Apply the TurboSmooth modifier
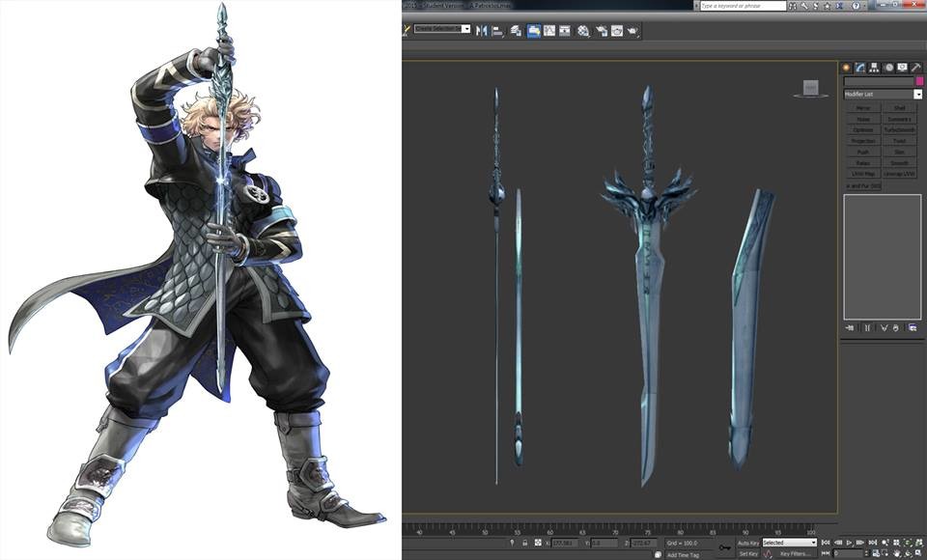The image size is (927, 560). coord(900,129)
